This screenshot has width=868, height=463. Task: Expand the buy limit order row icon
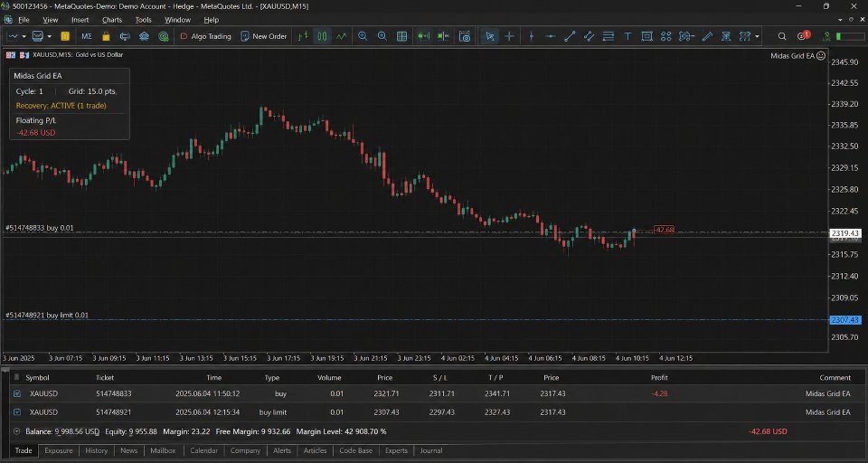click(16, 412)
